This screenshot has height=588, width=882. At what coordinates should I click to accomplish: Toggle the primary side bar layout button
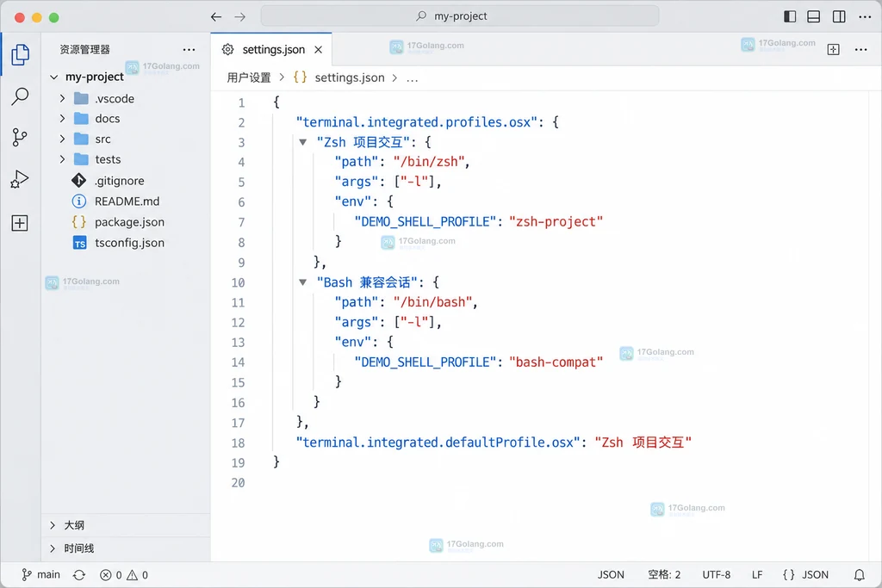(790, 17)
